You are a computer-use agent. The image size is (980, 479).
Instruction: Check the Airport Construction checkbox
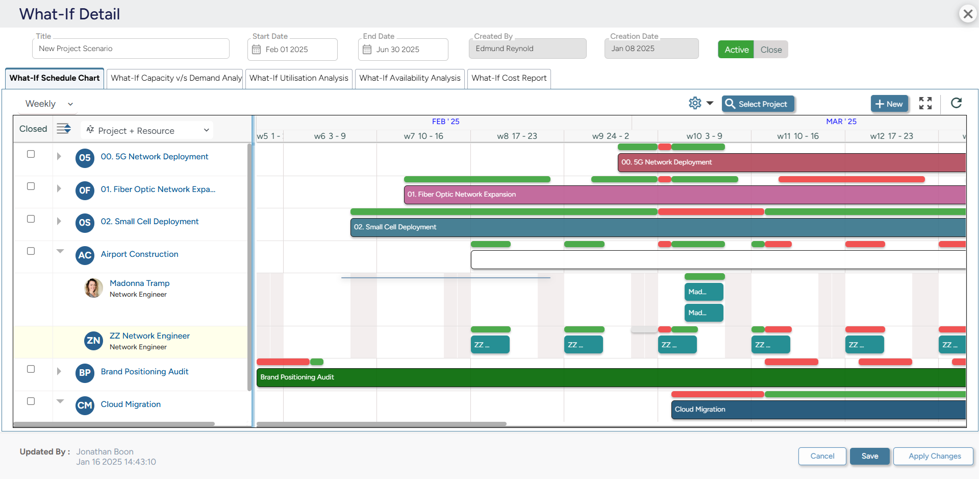point(31,251)
